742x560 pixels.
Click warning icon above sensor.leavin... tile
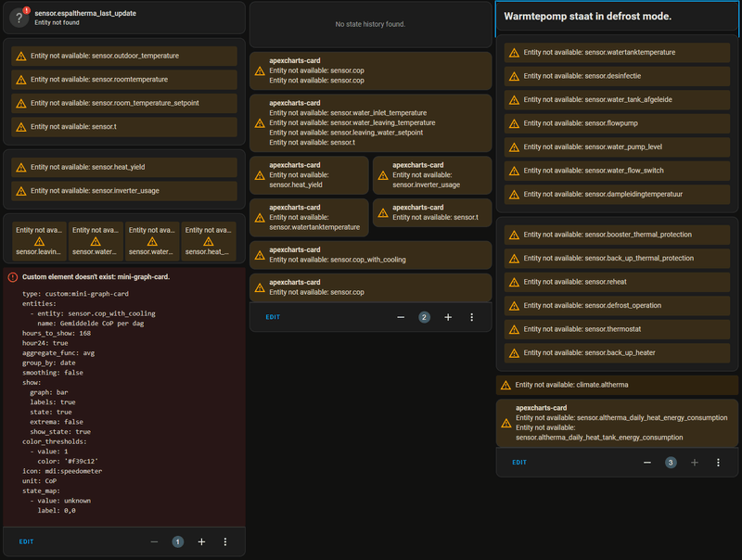(39, 242)
